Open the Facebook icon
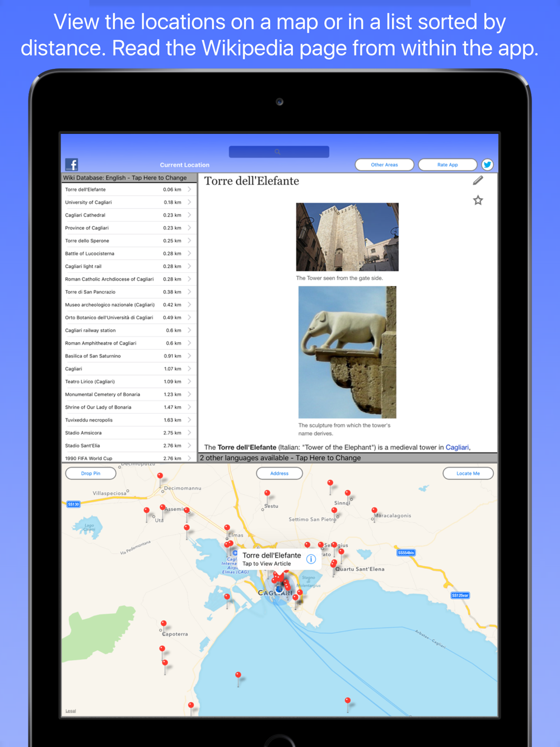Image resolution: width=560 pixels, height=747 pixels. [x=72, y=164]
